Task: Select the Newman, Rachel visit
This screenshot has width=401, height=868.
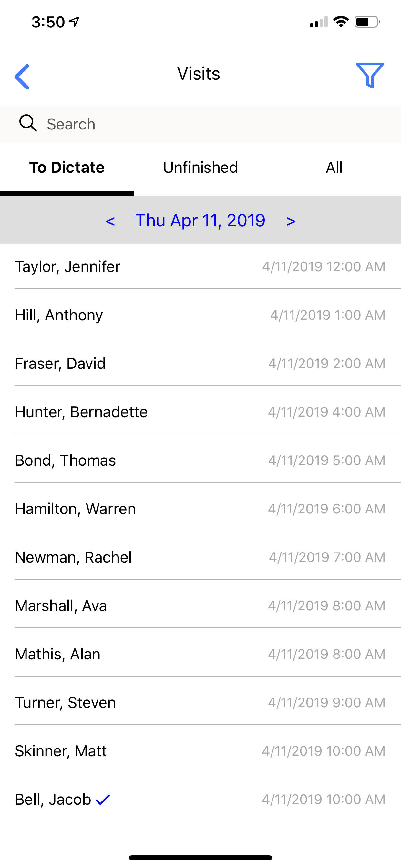Action: (x=200, y=557)
